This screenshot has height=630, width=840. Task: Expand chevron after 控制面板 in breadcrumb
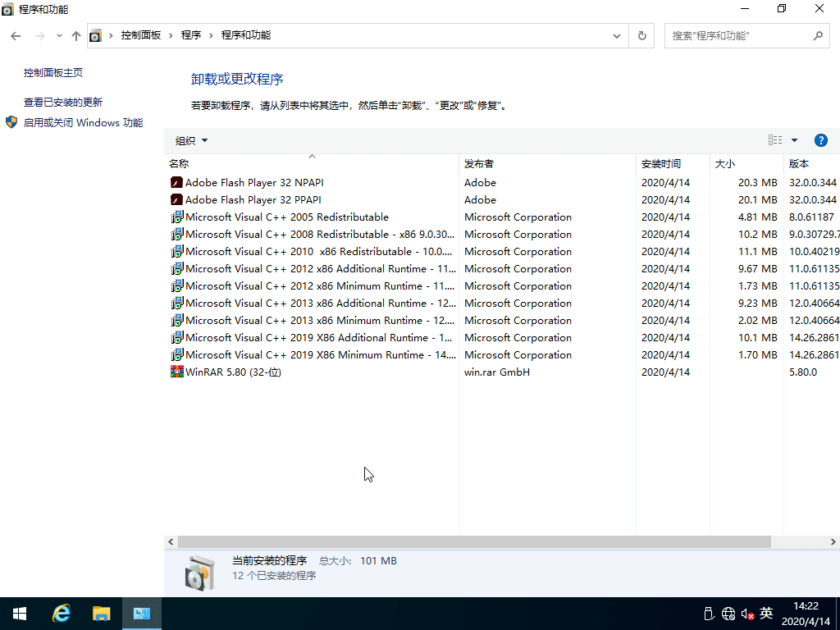pyautogui.click(x=171, y=35)
